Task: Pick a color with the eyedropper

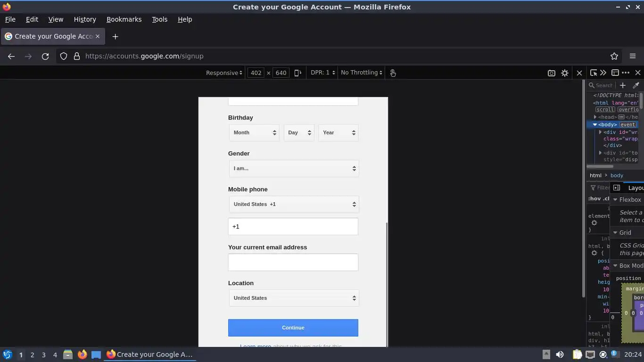Action: 636,85
